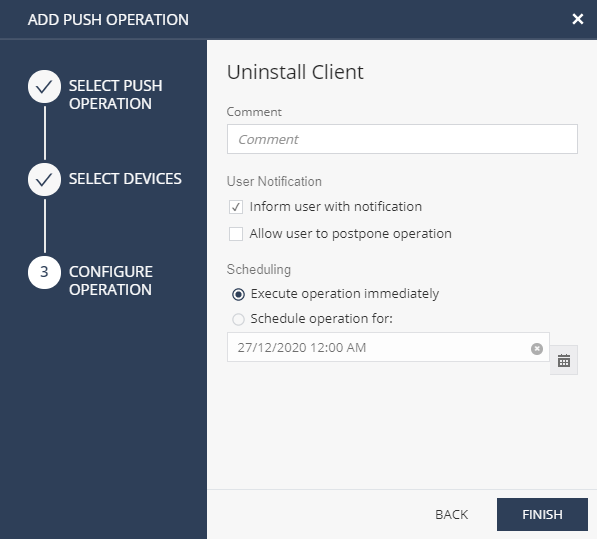Go to the Select Devices step
Image resolution: width=597 pixels, height=539 pixels.
[125, 179]
